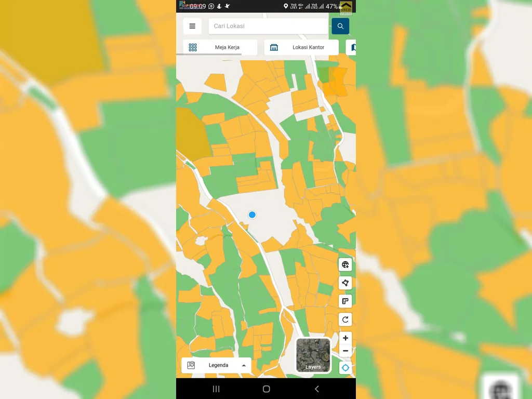Activate GPS location with the locate icon
The height and width of the screenshot is (399, 532).
pos(345,367)
